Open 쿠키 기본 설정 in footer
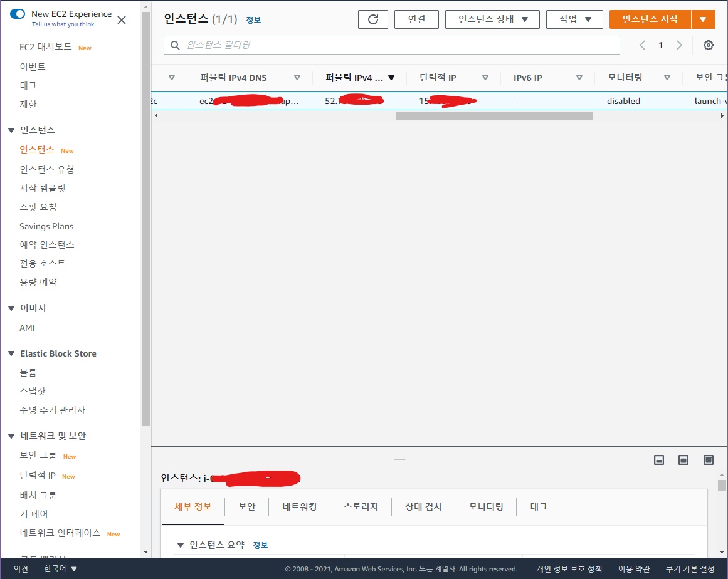 pos(690,569)
